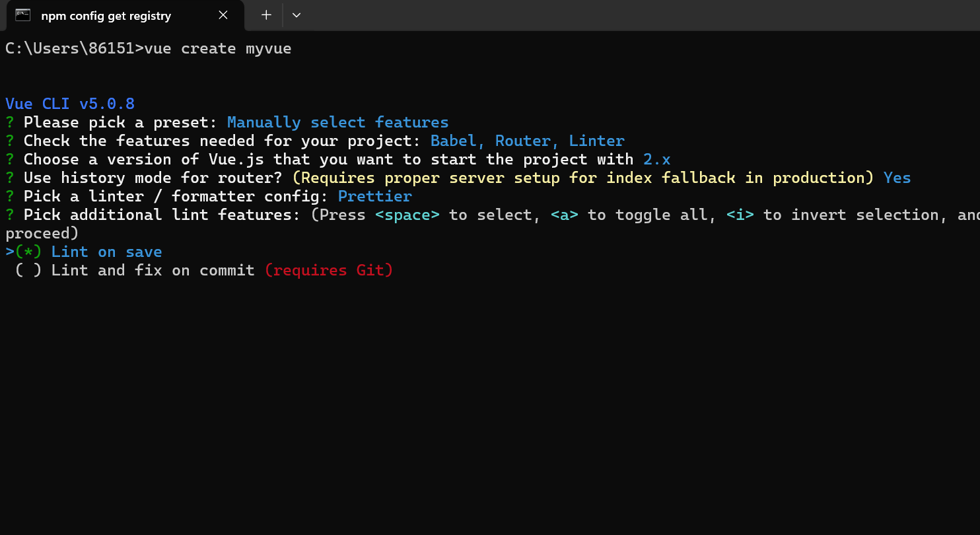Click 'Pick a linter / formatter config:' text
The width and height of the screenshot is (980, 535).
tap(176, 196)
